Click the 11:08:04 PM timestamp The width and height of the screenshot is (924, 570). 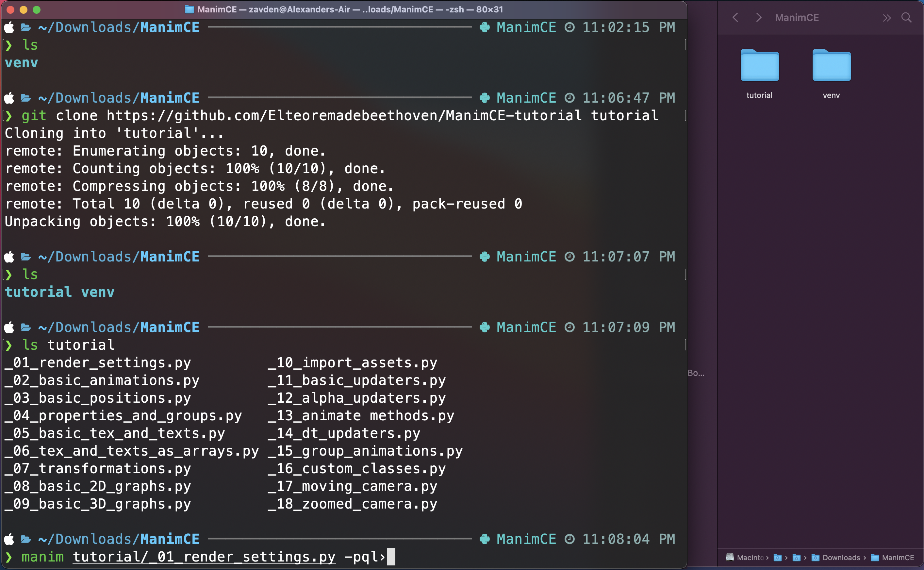pos(629,539)
